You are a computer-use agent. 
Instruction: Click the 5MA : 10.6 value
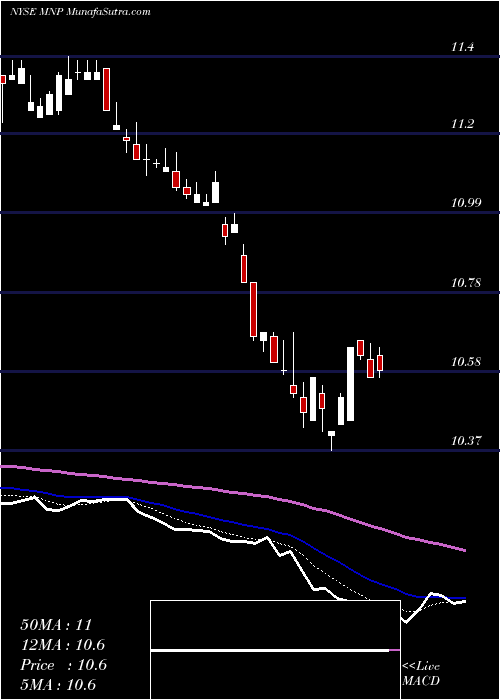[58, 685]
